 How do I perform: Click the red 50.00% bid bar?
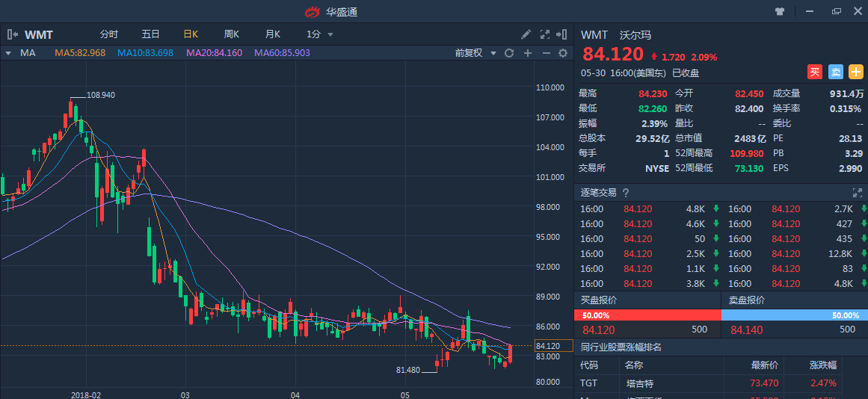click(647, 315)
